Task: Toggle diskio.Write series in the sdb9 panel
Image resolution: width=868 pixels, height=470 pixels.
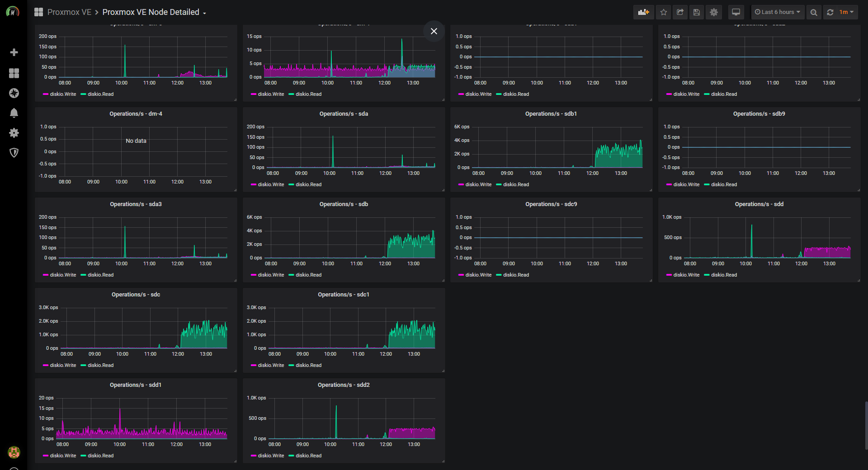Action: (686, 184)
